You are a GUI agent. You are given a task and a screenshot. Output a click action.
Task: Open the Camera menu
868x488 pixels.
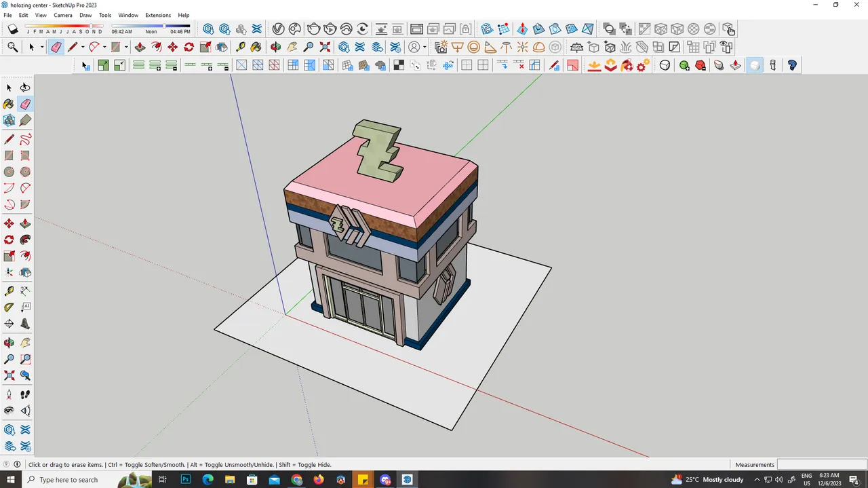click(63, 15)
